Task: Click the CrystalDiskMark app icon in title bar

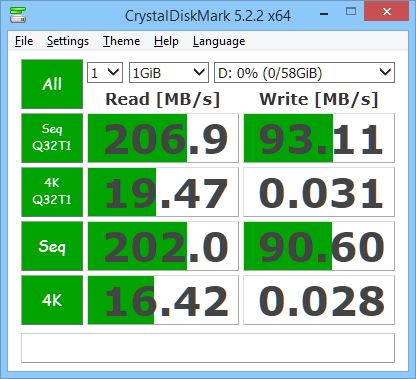Action: pos(18,14)
